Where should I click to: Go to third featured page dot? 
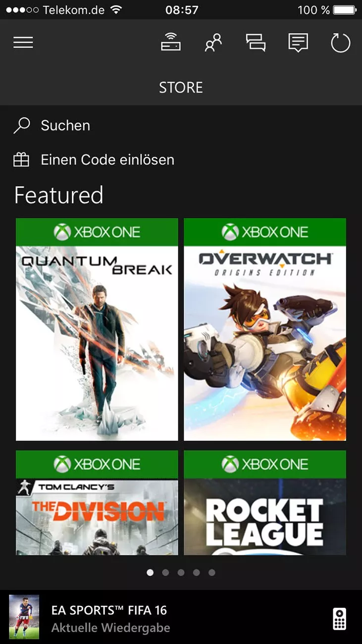coord(181,573)
